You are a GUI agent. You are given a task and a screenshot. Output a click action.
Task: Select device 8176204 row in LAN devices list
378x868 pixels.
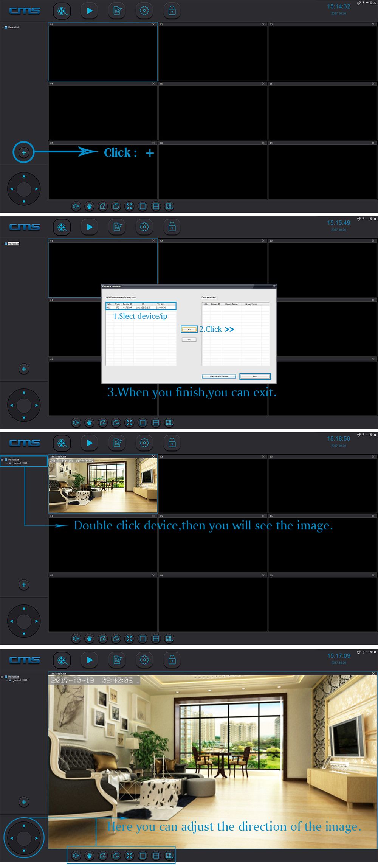[x=141, y=307]
